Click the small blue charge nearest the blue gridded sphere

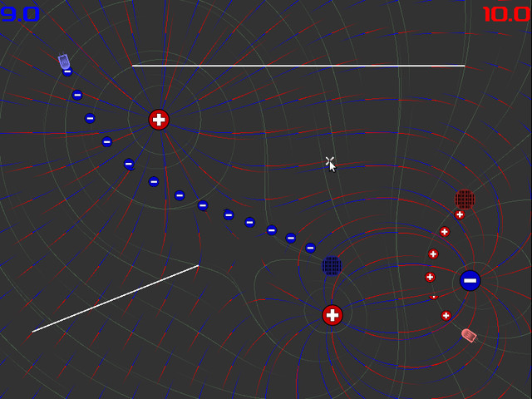pos(310,248)
